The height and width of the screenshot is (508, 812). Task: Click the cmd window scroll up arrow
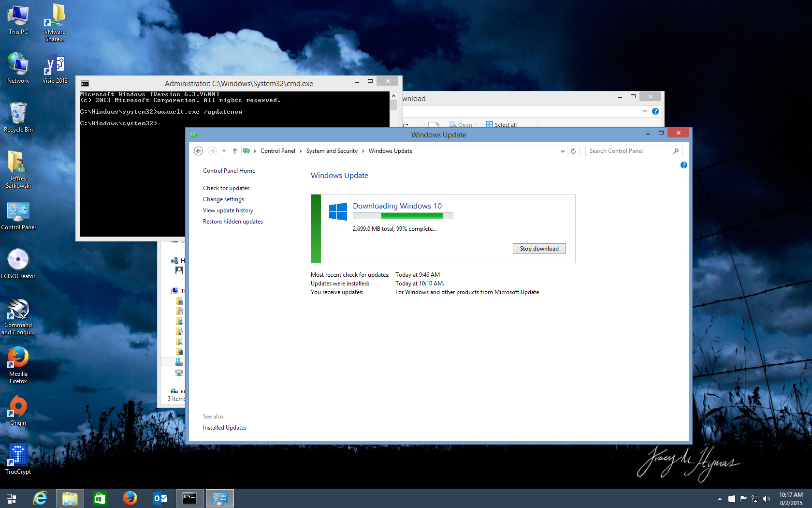point(393,96)
